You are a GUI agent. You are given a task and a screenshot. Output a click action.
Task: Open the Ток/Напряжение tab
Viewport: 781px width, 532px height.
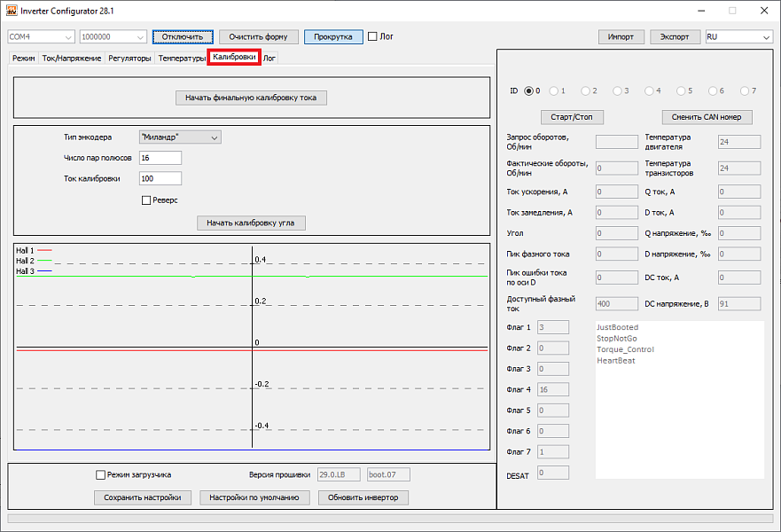click(72, 59)
